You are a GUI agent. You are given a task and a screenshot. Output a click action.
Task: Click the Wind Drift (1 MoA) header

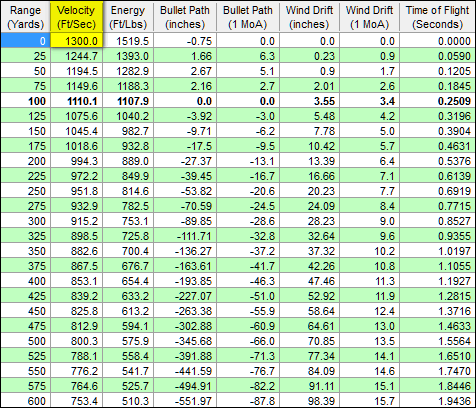(369, 17)
